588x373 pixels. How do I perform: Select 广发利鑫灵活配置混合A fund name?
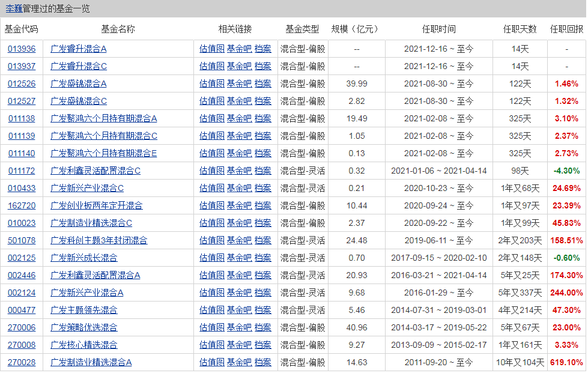[95, 276]
